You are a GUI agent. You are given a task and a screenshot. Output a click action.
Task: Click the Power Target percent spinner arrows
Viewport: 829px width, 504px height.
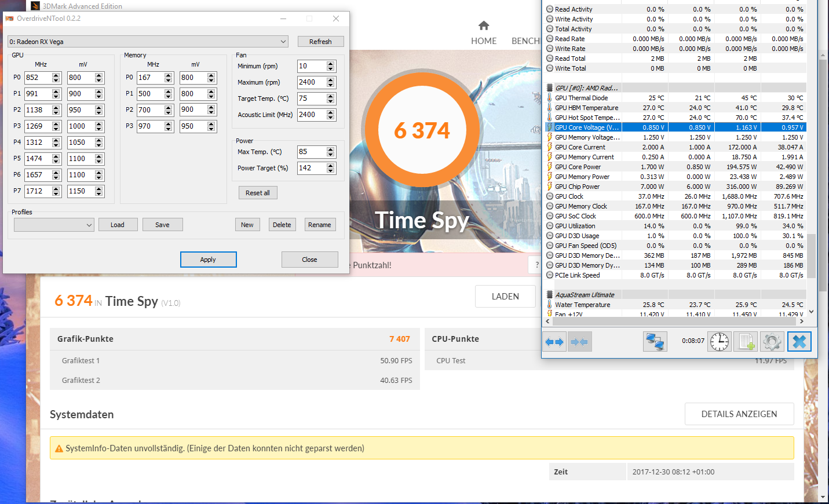click(x=331, y=168)
